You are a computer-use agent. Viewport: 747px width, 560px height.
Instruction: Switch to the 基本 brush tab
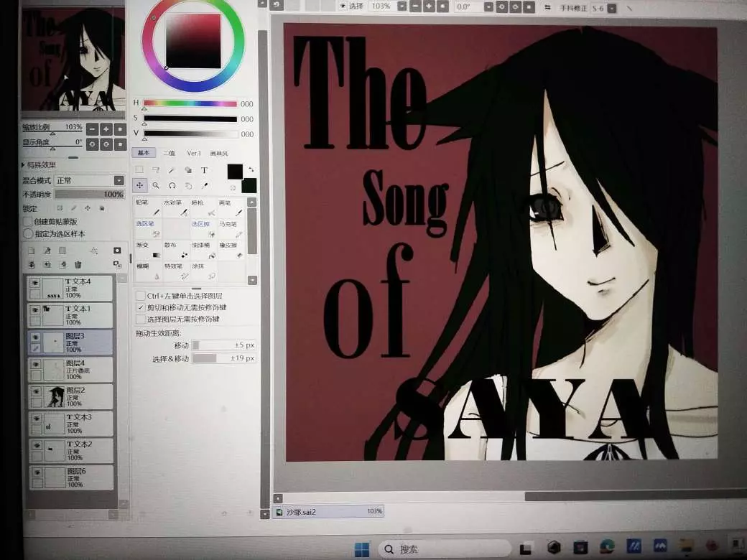pyautogui.click(x=144, y=153)
